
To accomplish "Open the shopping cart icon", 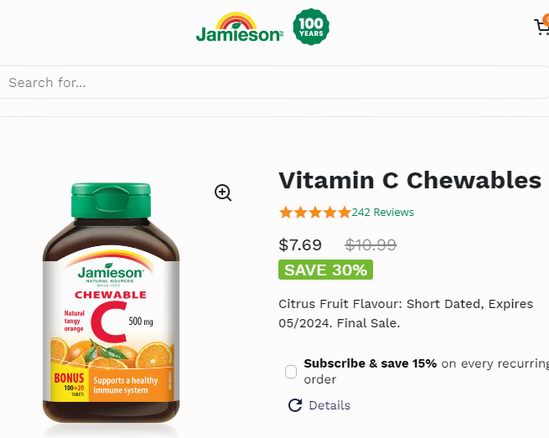I will [x=542, y=26].
